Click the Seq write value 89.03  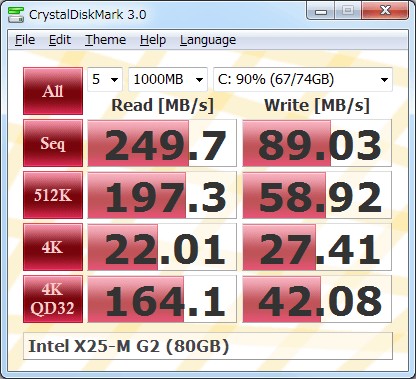coord(317,143)
